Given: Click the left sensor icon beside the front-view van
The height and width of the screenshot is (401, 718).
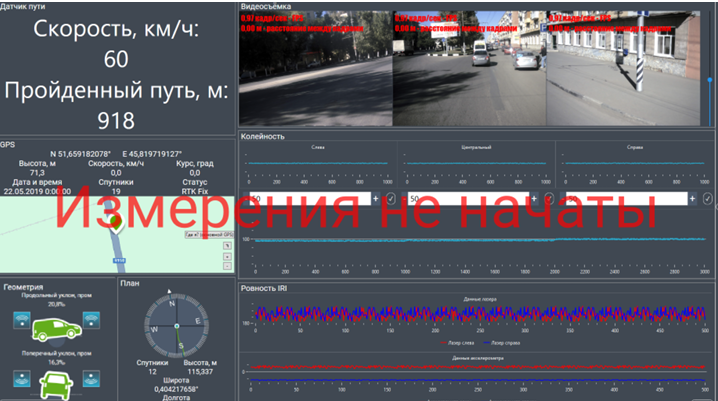Looking at the screenshot, I should point(22,379).
